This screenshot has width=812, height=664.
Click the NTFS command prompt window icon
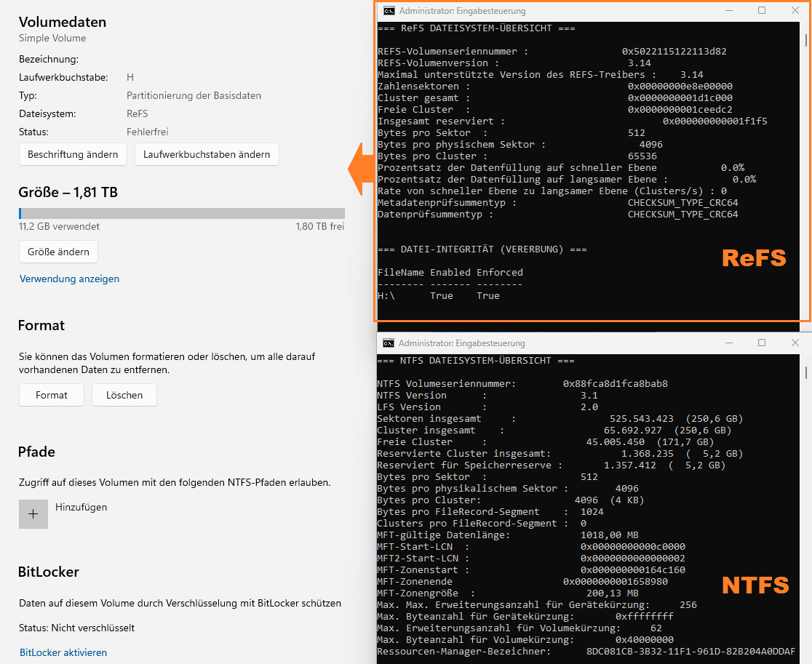click(x=389, y=343)
